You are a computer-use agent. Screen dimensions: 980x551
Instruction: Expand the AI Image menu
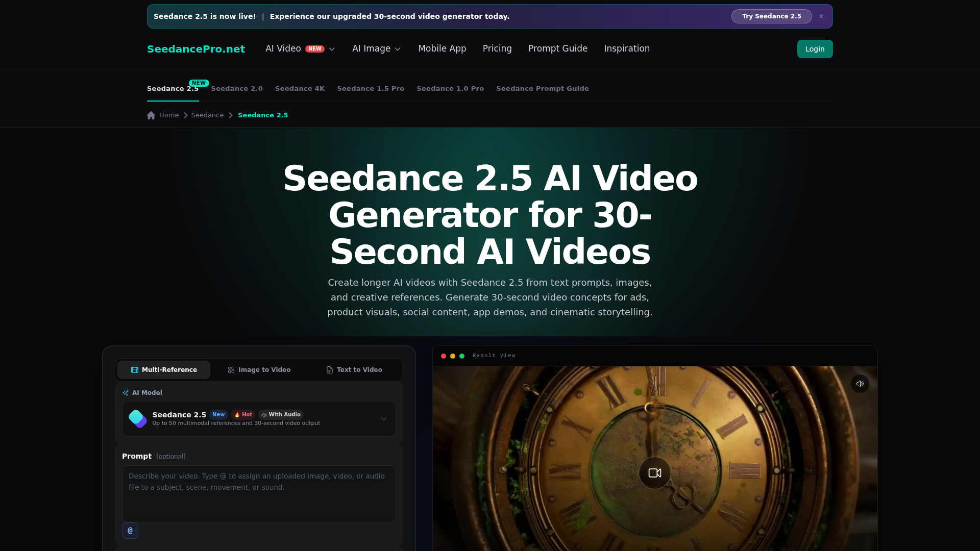tap(377, 48)
